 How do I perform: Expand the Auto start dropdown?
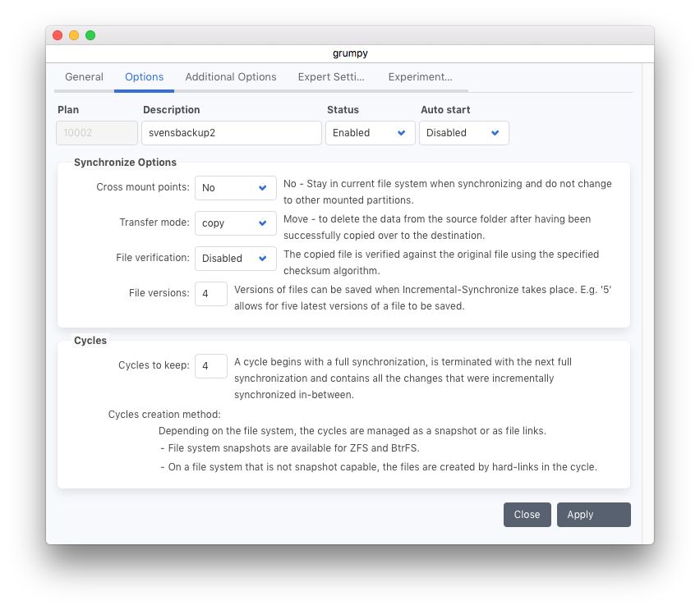(x=463, y=133)
